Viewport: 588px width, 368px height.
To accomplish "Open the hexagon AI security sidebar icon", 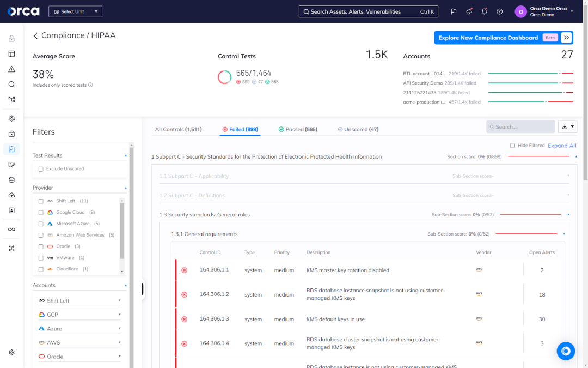I will click(11, 118).
